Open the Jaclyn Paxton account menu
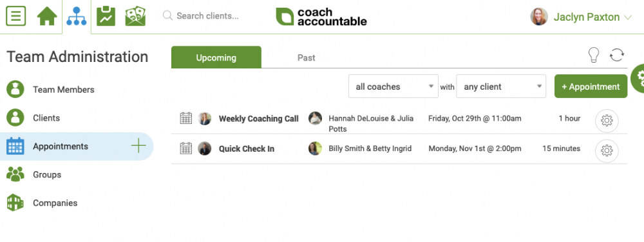The width and height of the screenshot is (644, 242). coord(581,17)
